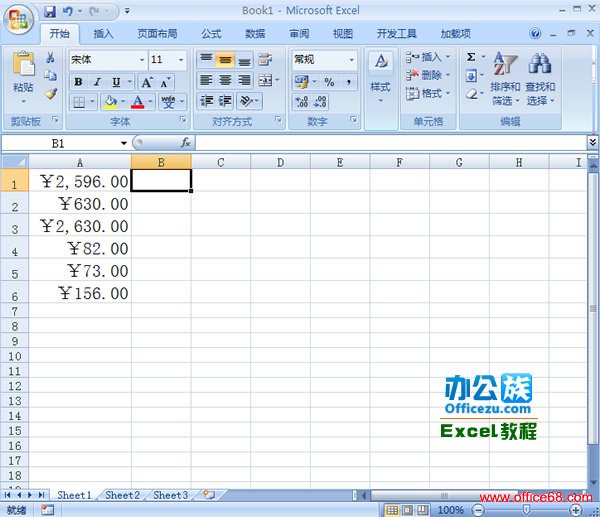Viewport: 600px width, 517px height.
Task: Decrease cell indent
Action: (x=207, y=101)
